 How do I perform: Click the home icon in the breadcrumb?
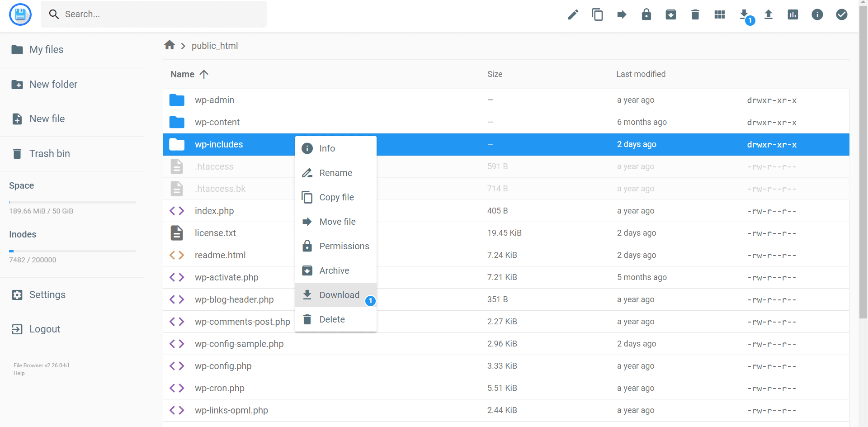coord(169,45)
